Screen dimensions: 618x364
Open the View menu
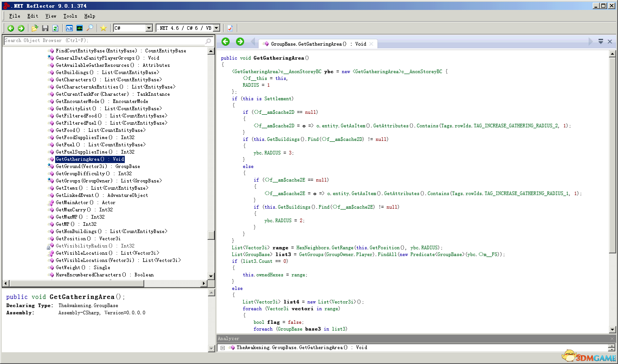[x=51, y=16]
